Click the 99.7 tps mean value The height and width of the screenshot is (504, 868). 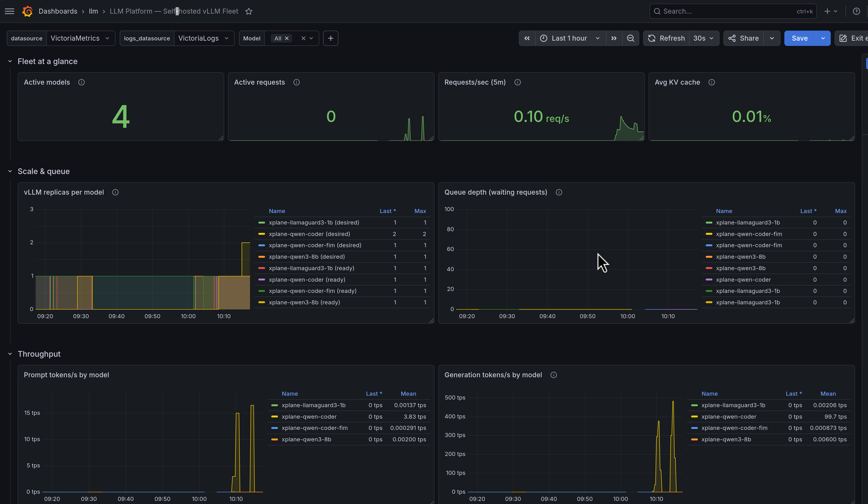click(835, 416)
